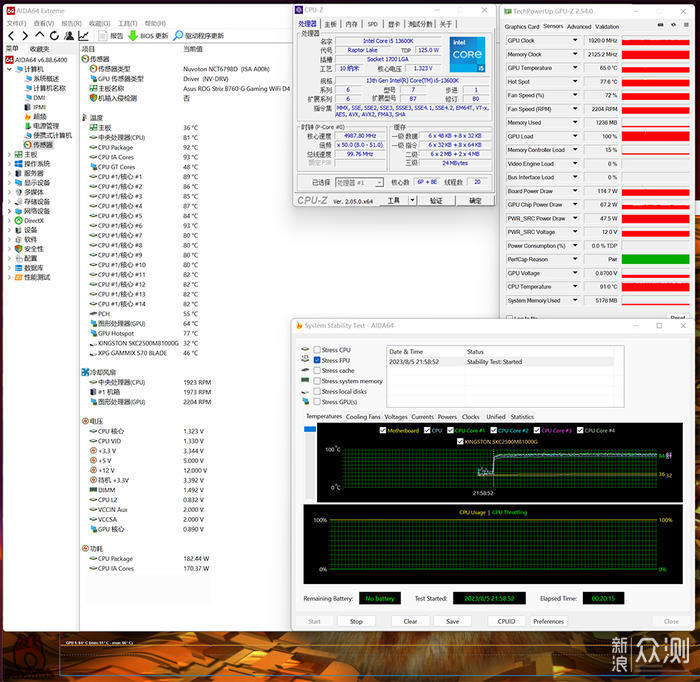Select 电源管理 in the AIDA64 tree

pyautogui.click(x=46, y=126)
